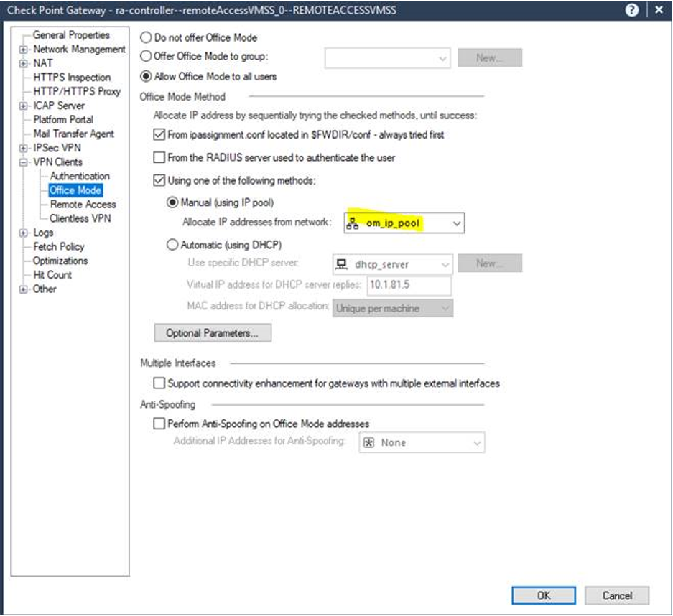Select Platform Portal in the tree

(x=63, y=120)
